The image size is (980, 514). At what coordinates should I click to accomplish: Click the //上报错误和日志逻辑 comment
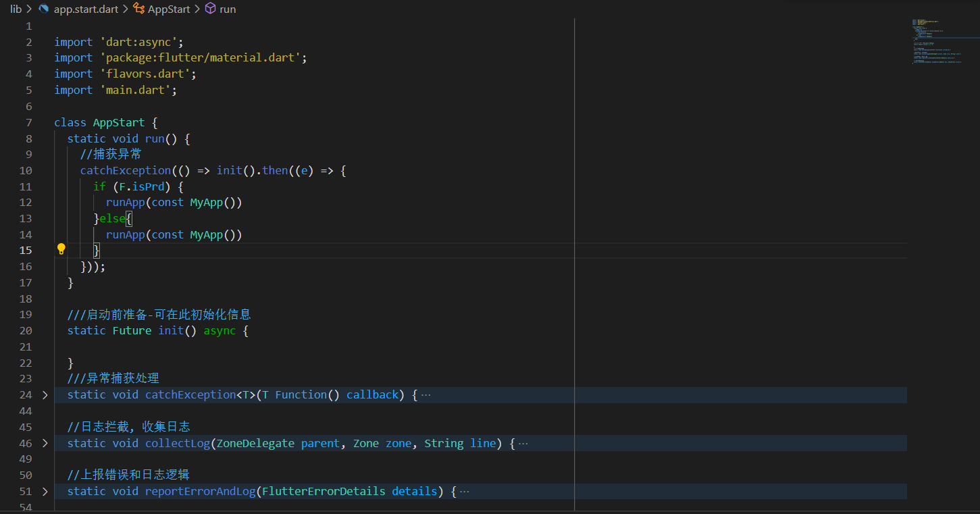point(128,475)
